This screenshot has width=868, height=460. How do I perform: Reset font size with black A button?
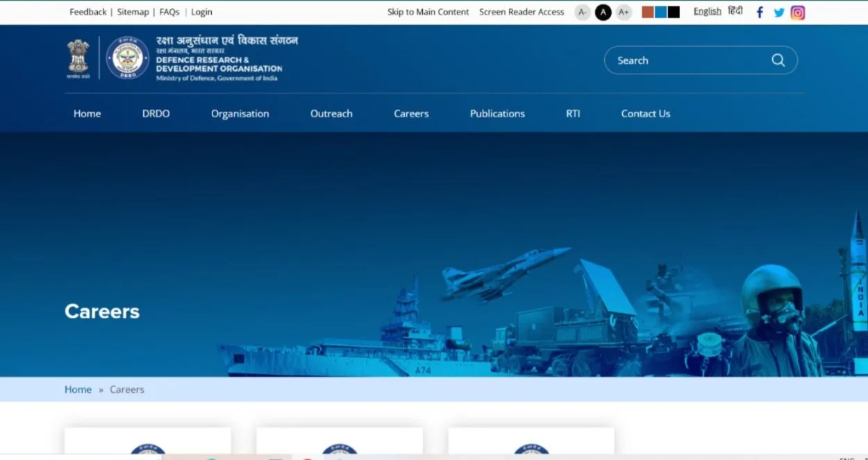(603, 12)
